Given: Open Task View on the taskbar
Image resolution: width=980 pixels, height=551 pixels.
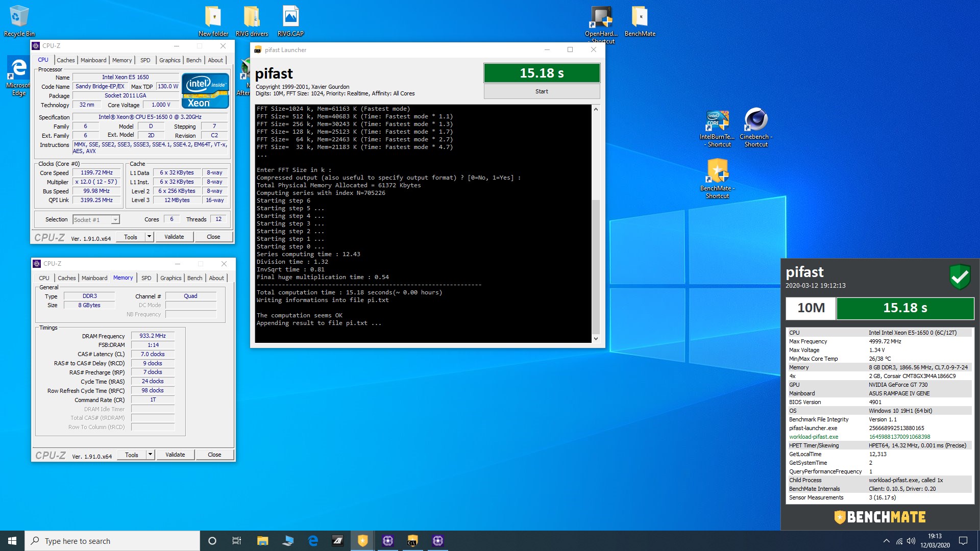Looking at the screenshot, I should (x=237, y=541).
